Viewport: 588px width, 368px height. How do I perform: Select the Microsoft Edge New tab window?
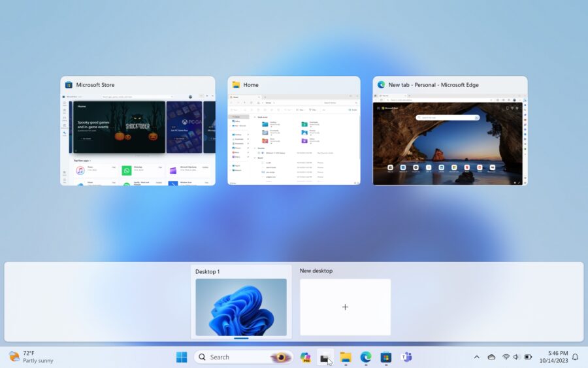pos(450,131)
